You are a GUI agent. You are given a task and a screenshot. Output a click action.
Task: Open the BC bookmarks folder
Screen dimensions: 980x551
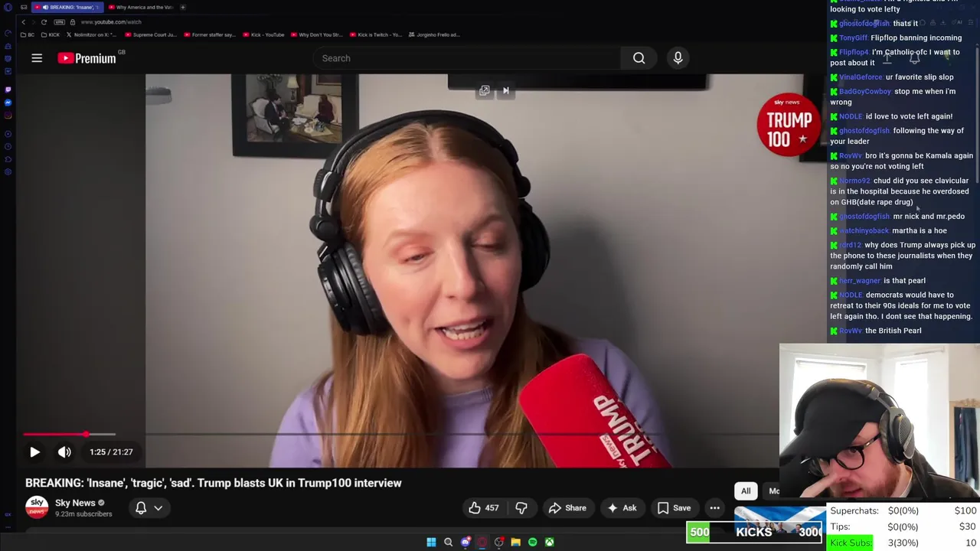(27, 35)
